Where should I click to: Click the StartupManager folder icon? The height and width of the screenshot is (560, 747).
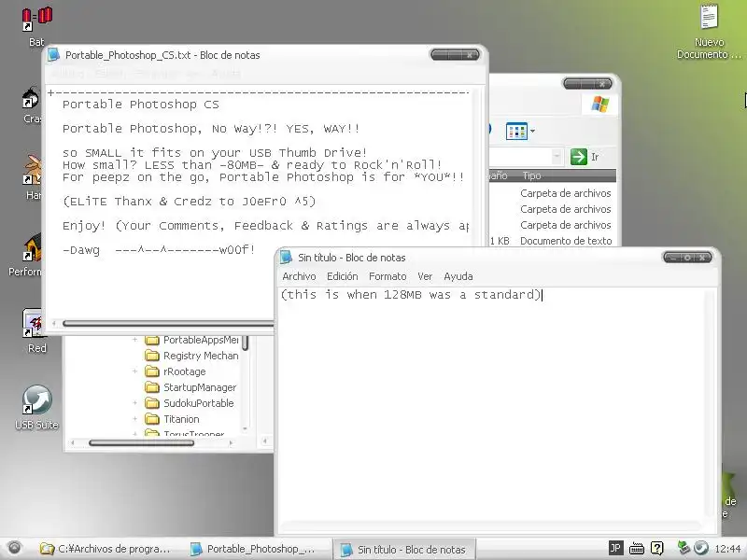coord(152,387)
